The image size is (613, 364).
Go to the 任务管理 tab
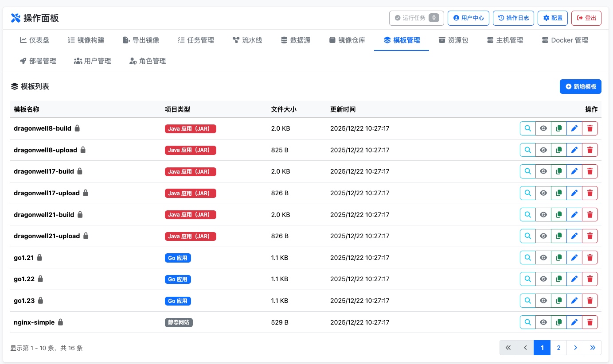pyautogui.click(x=196, y=40)
